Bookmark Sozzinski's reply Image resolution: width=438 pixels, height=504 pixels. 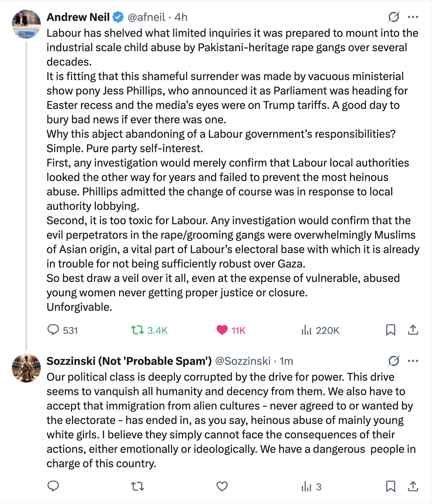(x=390, y=486)
